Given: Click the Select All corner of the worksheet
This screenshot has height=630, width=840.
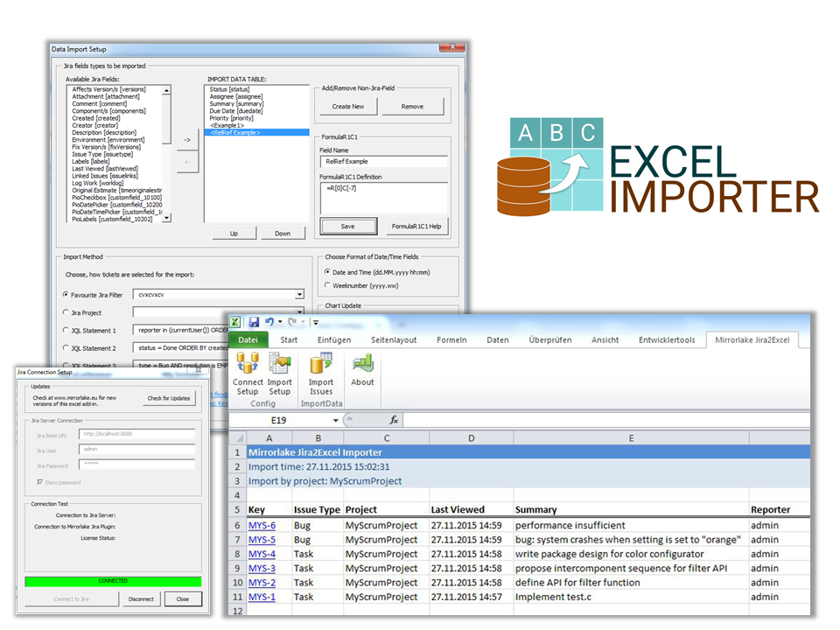Looking at the screenshot, I should point(237,437).
